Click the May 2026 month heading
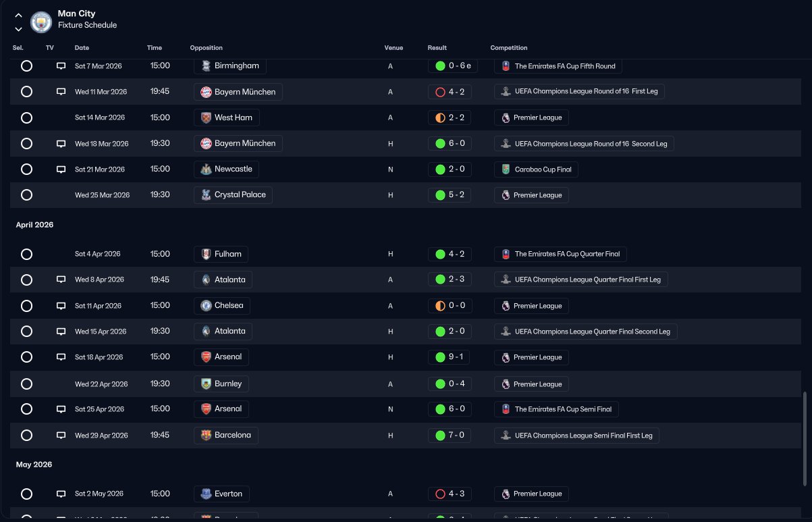The width and height of the screenshot is (812, 522). click(34, 465)
